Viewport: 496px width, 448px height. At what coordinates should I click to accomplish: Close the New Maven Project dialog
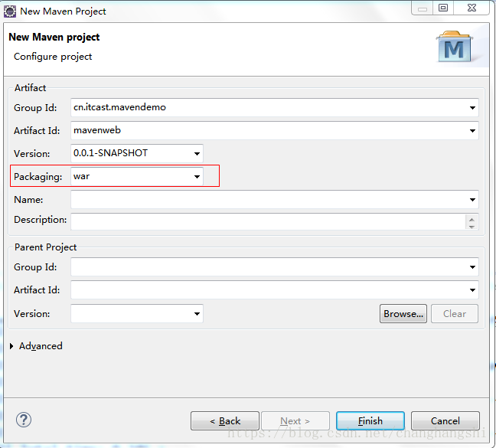[x=472, y=8]
